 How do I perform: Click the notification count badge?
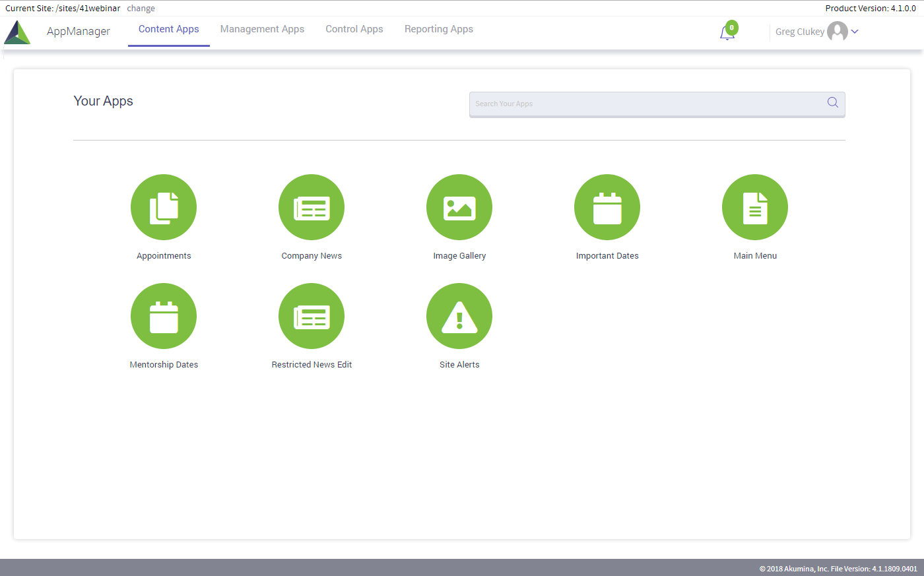pyautogui.click(x=731, y=28)
